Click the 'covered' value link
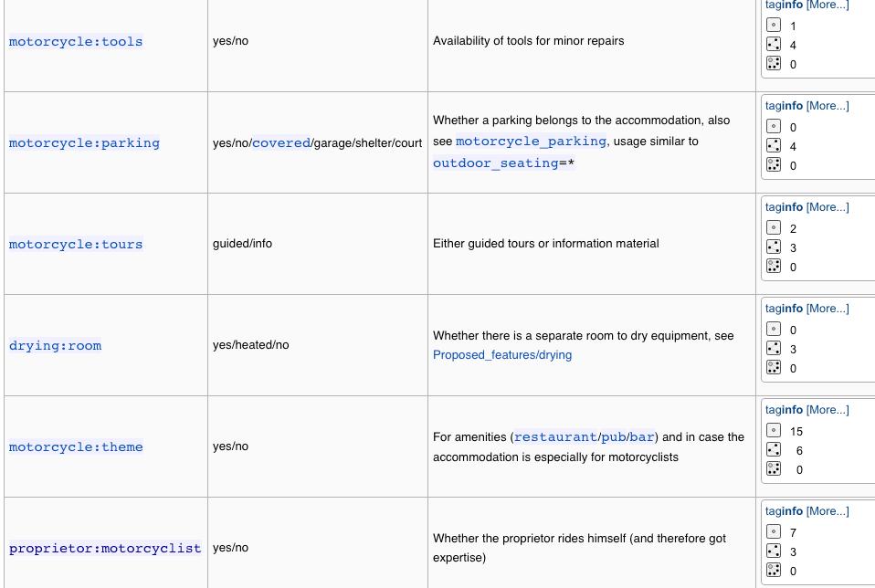 coord(279,142)
